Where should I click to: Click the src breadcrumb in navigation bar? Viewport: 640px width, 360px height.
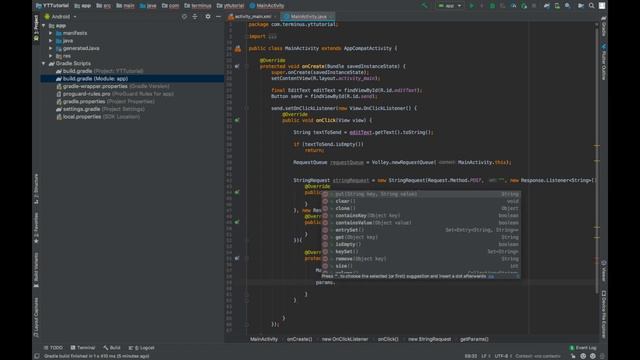point(104,6)
